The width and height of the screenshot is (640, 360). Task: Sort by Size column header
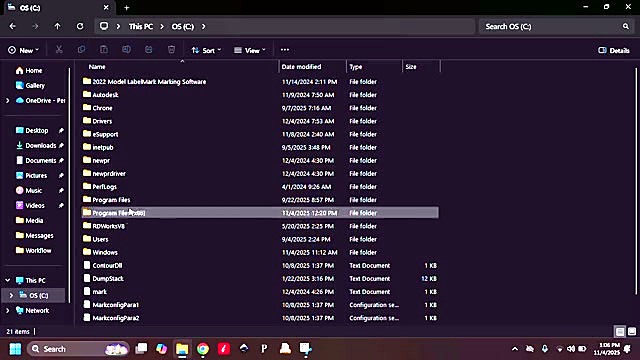411,67
